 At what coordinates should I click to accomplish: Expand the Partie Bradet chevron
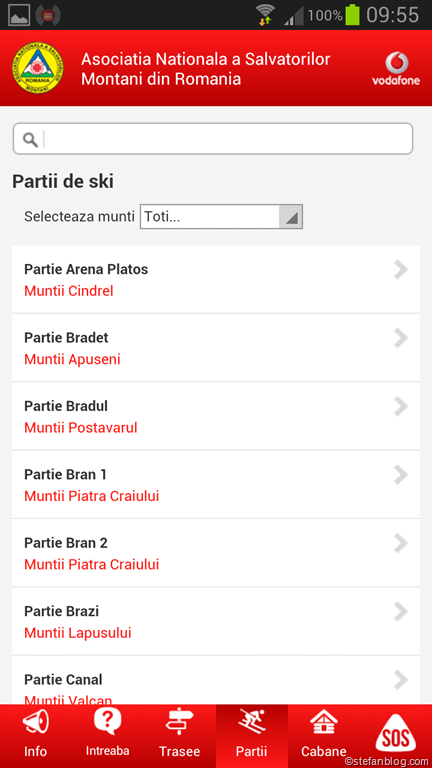(x=401, y=338)
